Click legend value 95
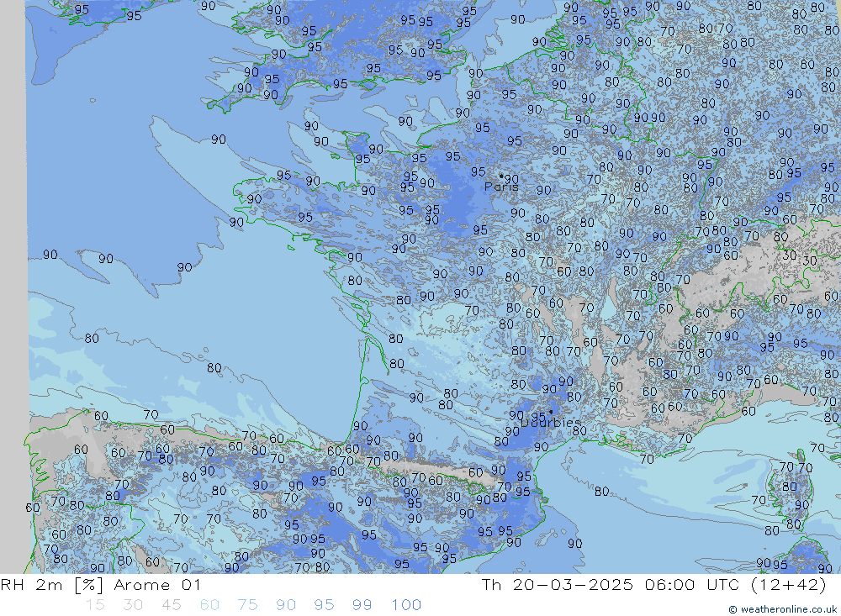 click(x=324, y=605)
